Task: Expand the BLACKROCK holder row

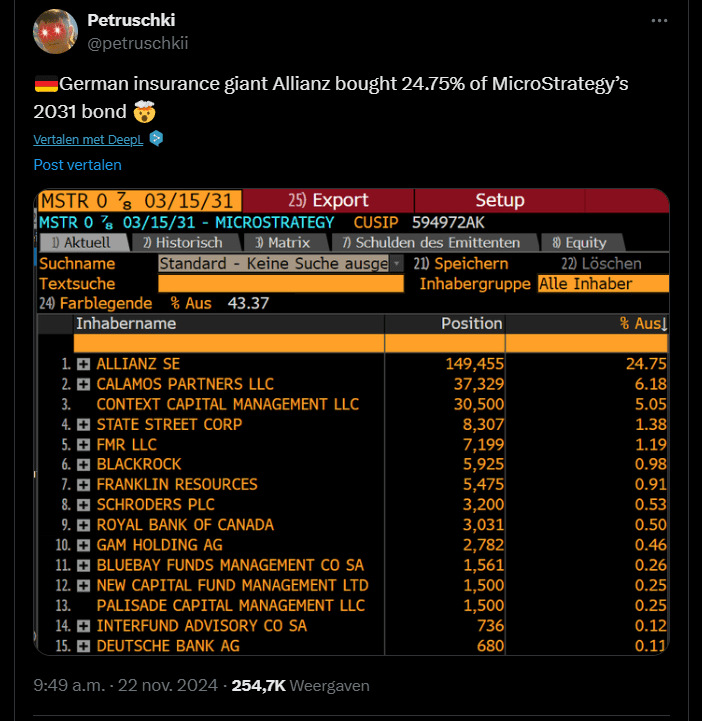Action: (x=83, y=464)
